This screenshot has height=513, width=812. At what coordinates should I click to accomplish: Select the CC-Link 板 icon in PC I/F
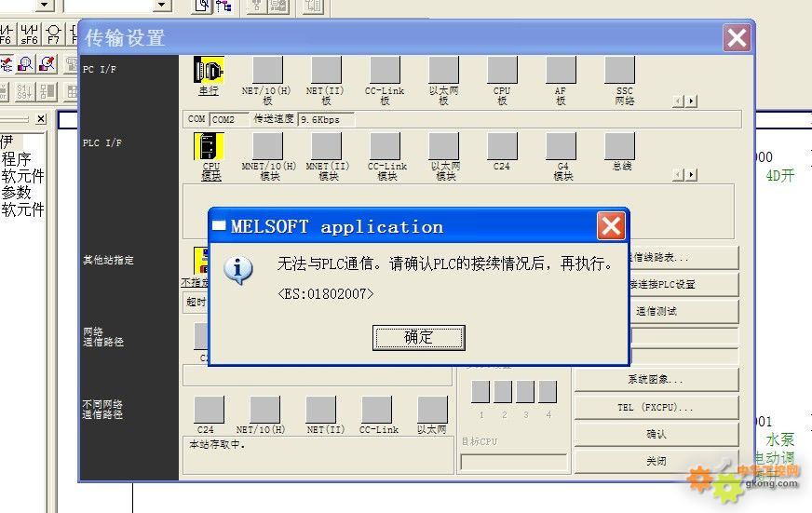click(385, 70)
